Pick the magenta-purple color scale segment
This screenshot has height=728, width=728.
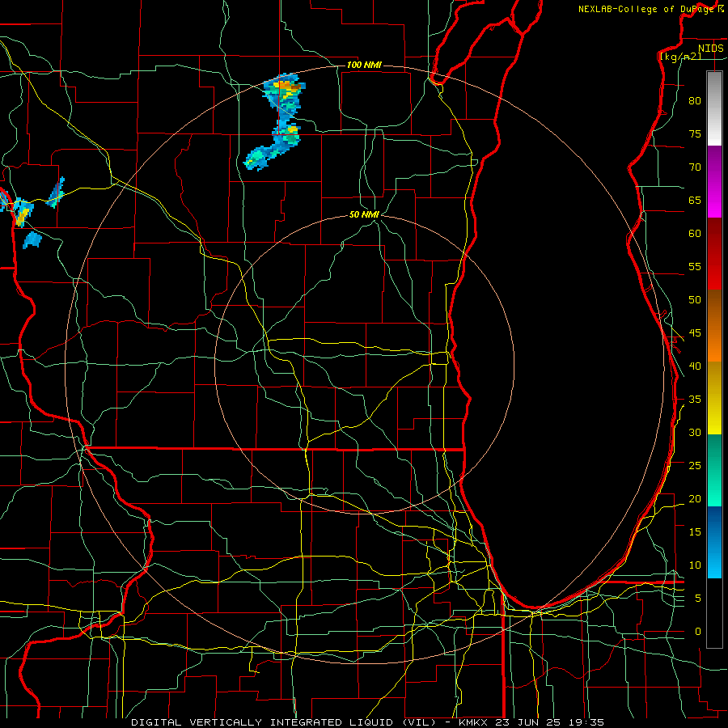pos(714,182)
